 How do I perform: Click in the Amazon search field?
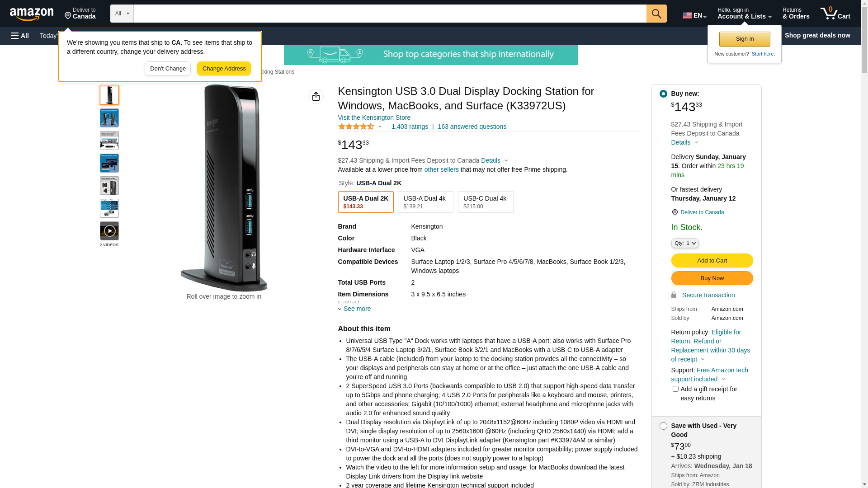pos(390,14)
